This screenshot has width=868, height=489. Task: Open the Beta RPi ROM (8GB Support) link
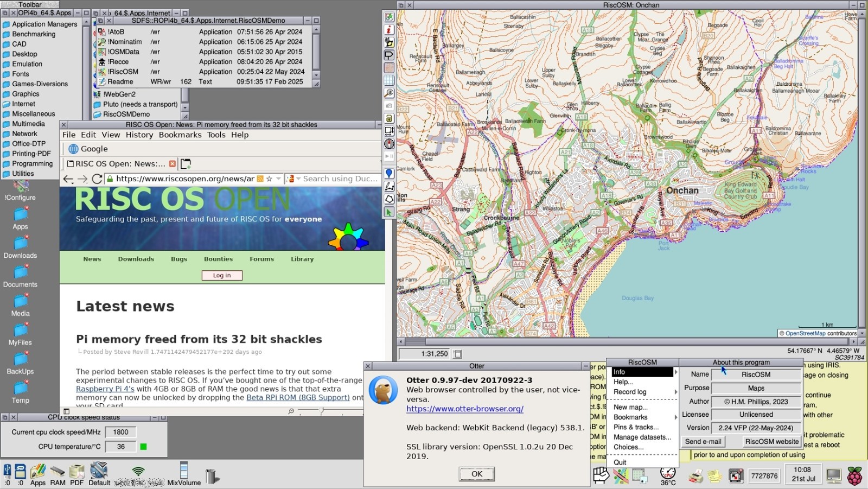pyautogui.click(x=298, y=398)
